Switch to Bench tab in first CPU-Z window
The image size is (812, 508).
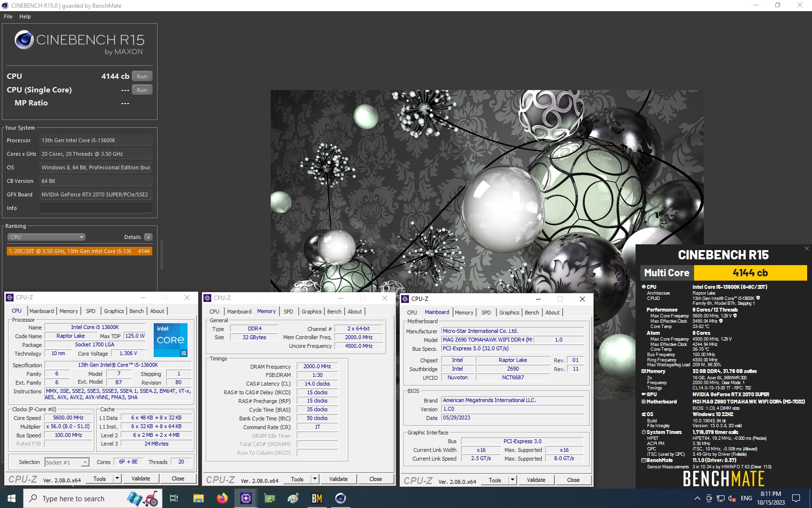[x=137, y=311]
